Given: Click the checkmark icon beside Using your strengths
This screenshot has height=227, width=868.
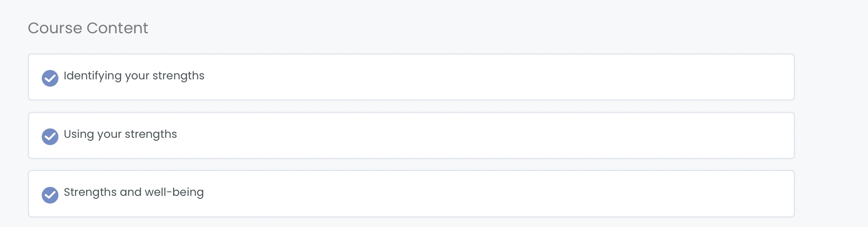Looking at the screenshot, I should point(50,137).
